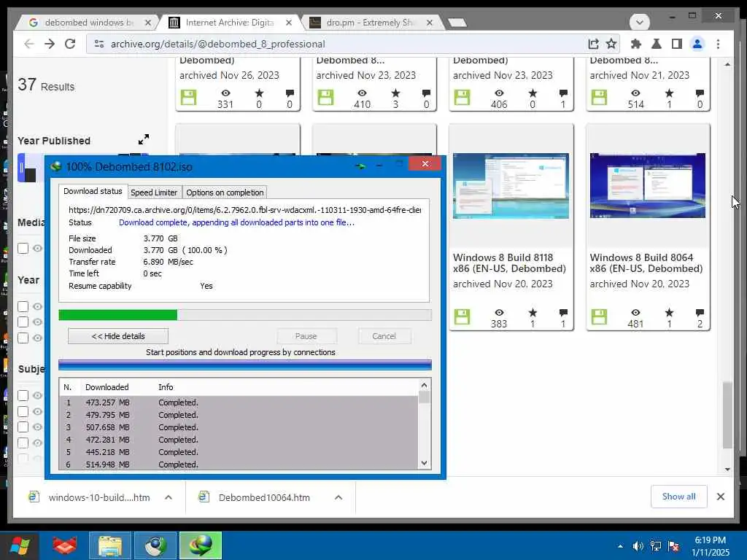Click green floppy icon on Build 8064 card
The width and height of the screenshot is (747, 560).
pyautogui.click(x=599, y=316)
